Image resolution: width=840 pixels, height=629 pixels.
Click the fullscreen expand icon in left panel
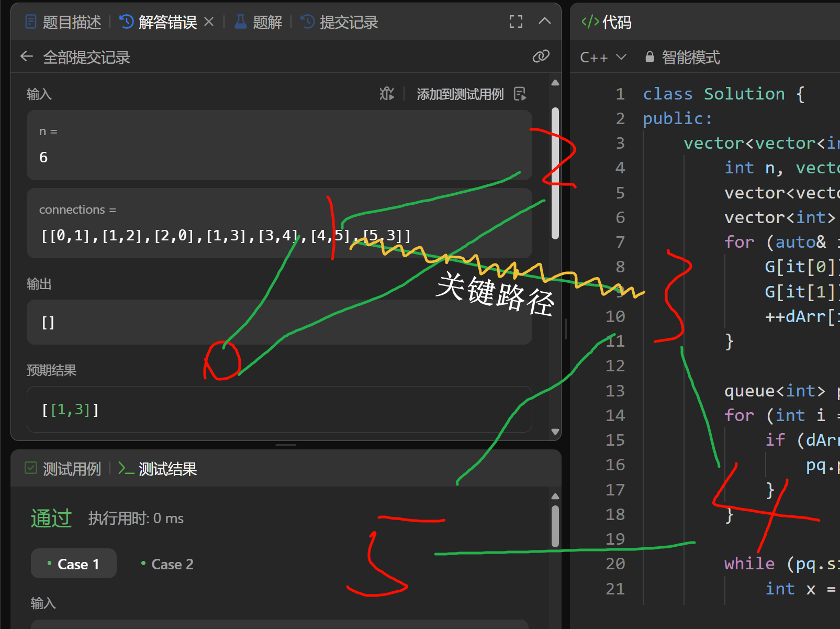pos(516,21)
